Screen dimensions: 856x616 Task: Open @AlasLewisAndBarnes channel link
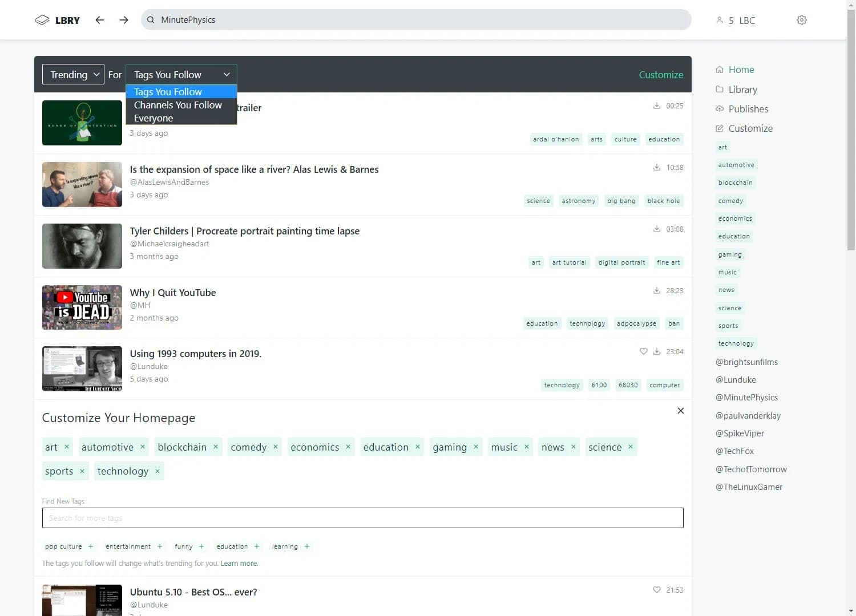169,182
